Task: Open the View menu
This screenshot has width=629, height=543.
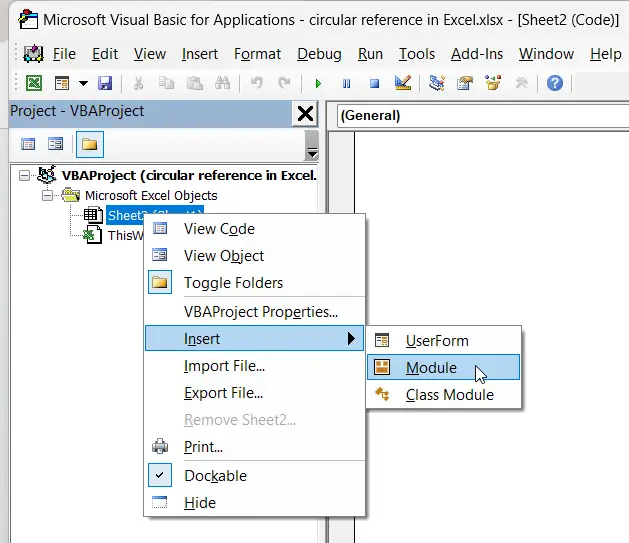Action: 150,54
